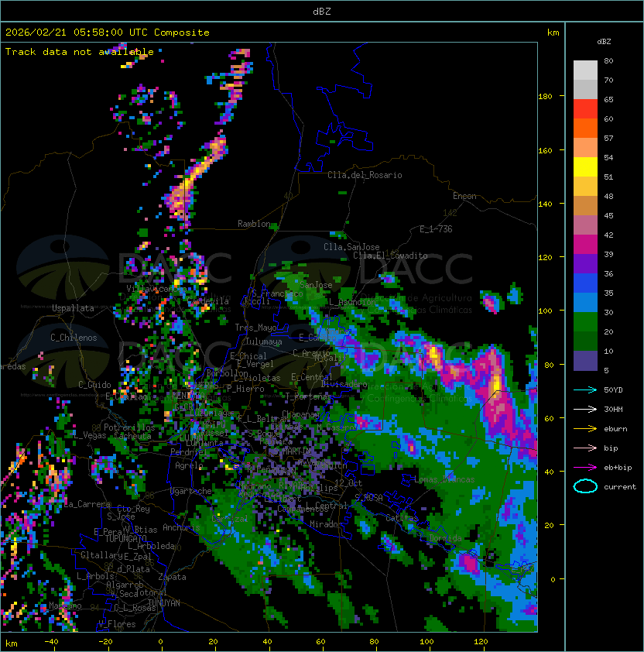Click the '180' tick on vertical km axis
The width and height of the screenshot is (644, 652).
click(545, 97)
